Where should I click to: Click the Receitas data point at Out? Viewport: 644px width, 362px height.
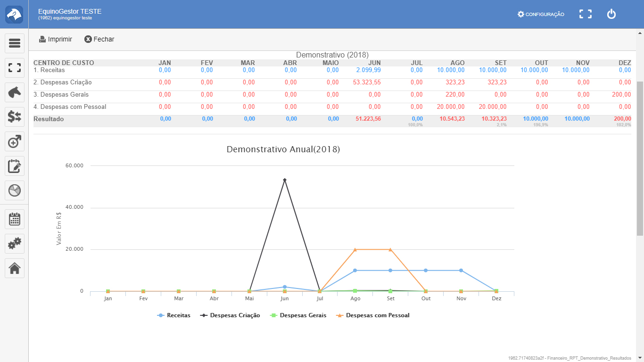pyautogui.click(x=426, y=271)
